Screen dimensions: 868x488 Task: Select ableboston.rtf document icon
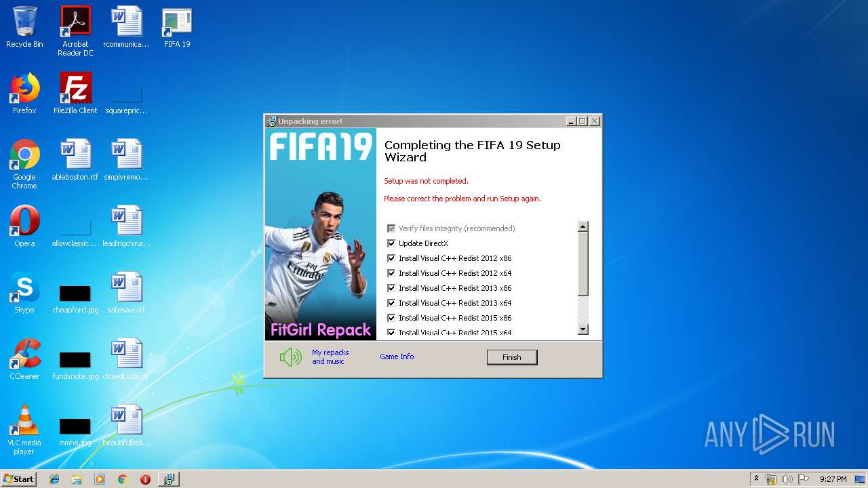pyautogui.click(x=75, y=160)
